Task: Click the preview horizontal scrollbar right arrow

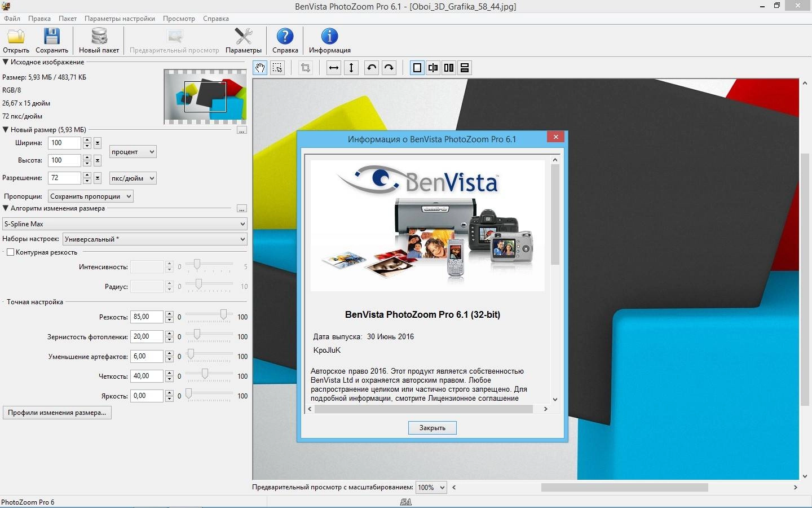Action: click(x=796, y=487)
